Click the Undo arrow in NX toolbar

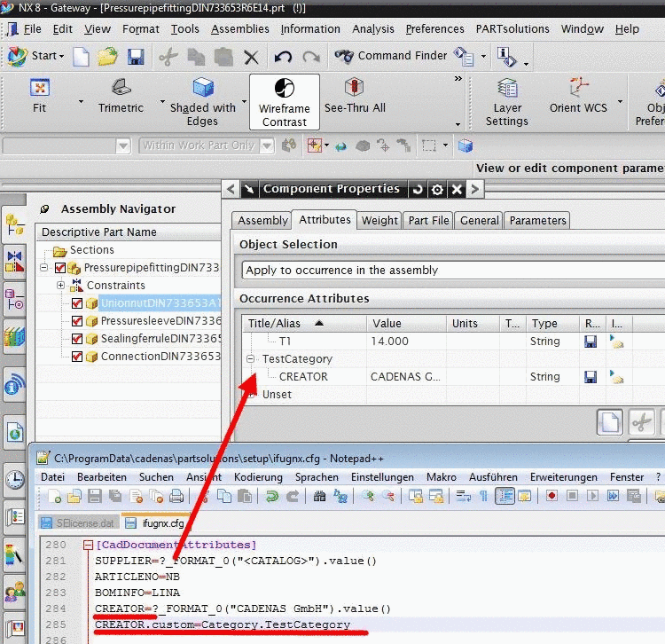(x=283, y=57)
